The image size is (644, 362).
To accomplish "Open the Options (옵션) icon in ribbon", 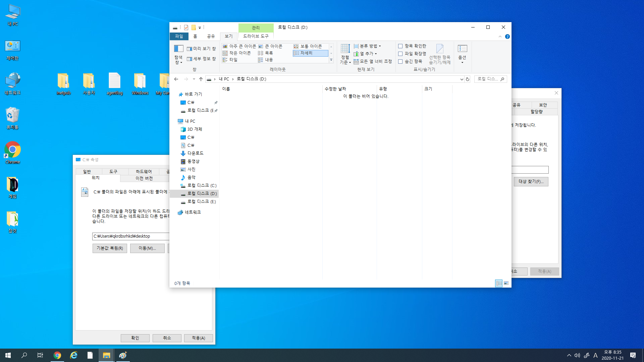I will pyautogui.click(x=462, y=49).
